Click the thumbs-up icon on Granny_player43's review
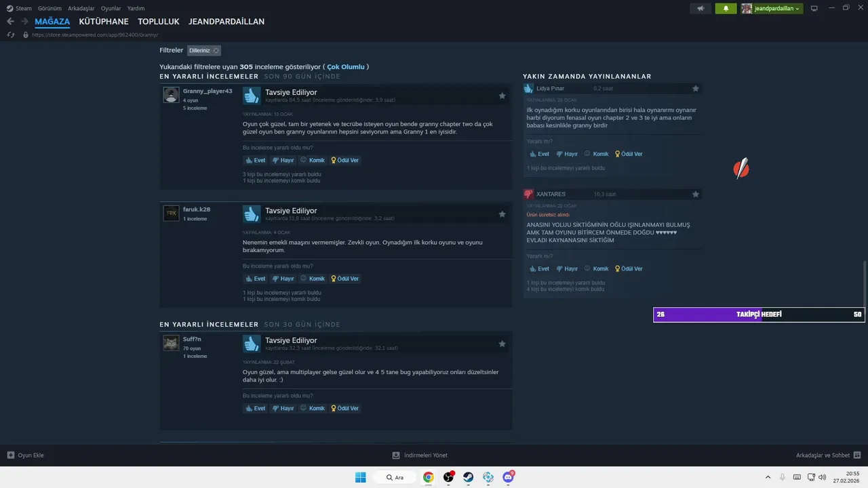Viewport: 868px width, 488px height. (252, 96)
